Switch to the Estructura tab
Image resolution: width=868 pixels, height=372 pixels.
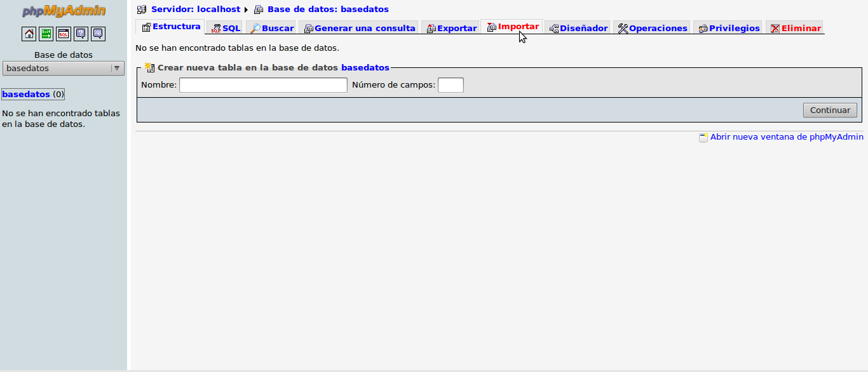coord(170,27)
